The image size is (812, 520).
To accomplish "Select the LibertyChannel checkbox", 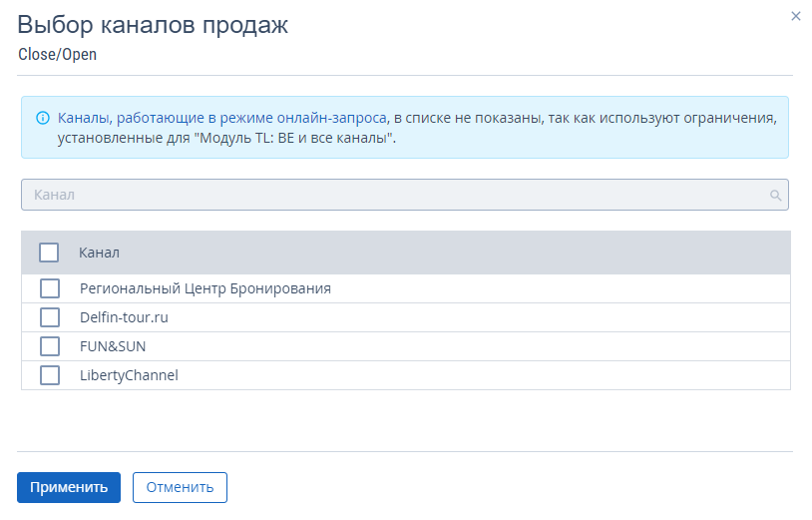I will click(x=49, y=375).
